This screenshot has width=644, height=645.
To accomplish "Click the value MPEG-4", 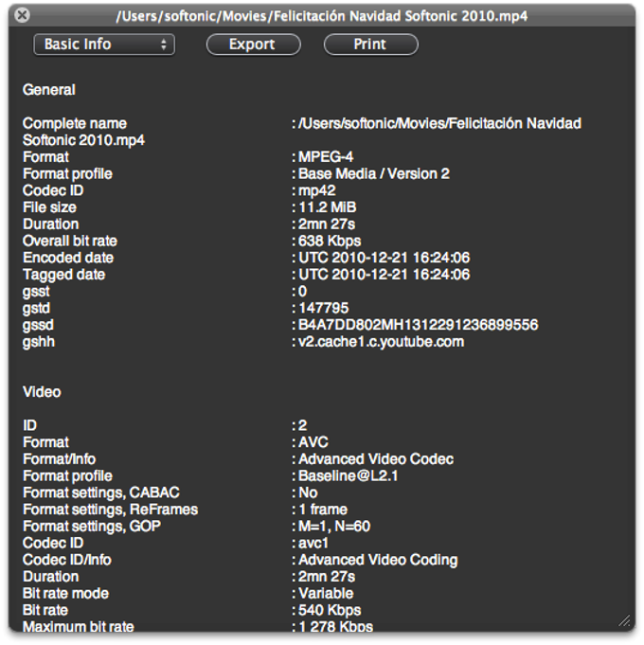I will [326, 157].
